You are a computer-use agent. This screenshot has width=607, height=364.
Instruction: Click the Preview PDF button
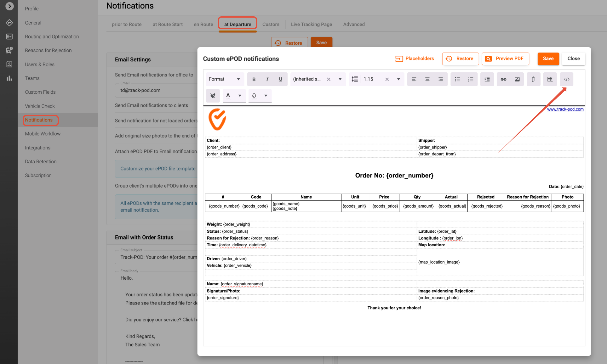[505, 59]
